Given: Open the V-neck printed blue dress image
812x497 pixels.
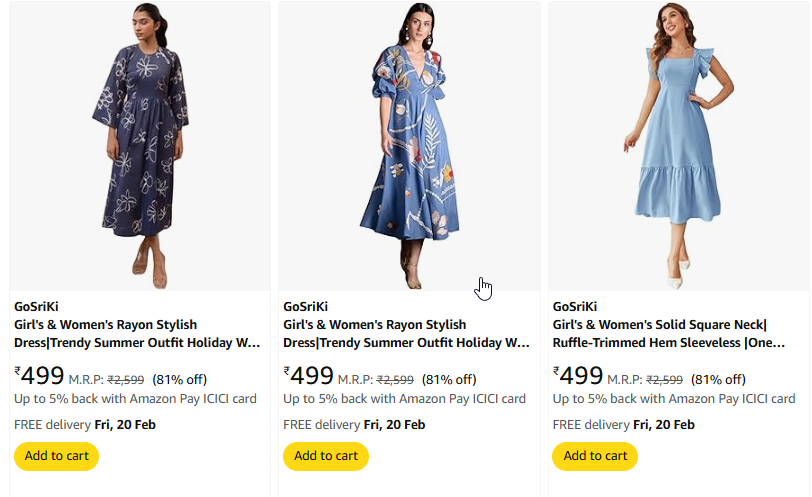Looking at the screenshot, I should click(409, 145).
